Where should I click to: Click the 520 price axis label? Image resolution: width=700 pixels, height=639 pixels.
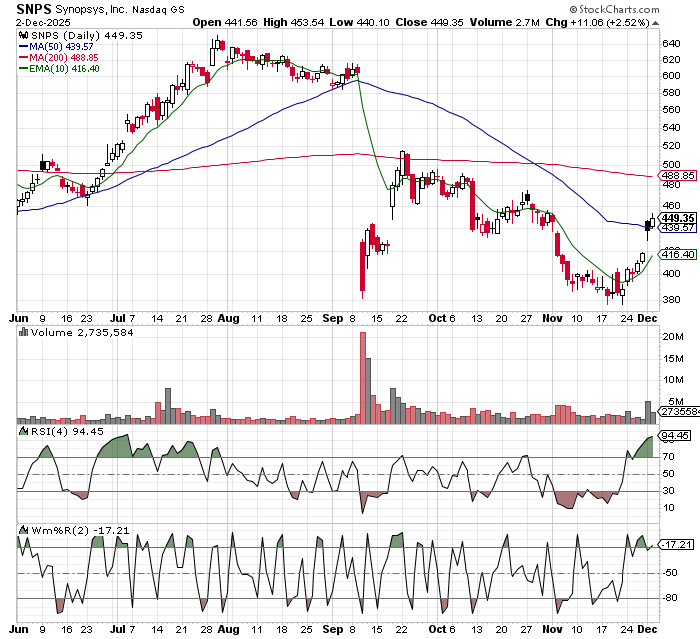[671, 146]
